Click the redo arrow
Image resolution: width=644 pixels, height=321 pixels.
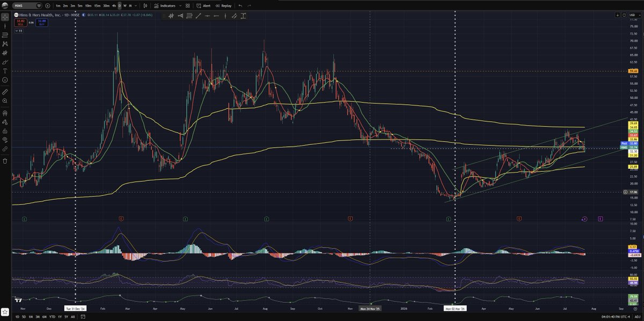click(249, 5)
